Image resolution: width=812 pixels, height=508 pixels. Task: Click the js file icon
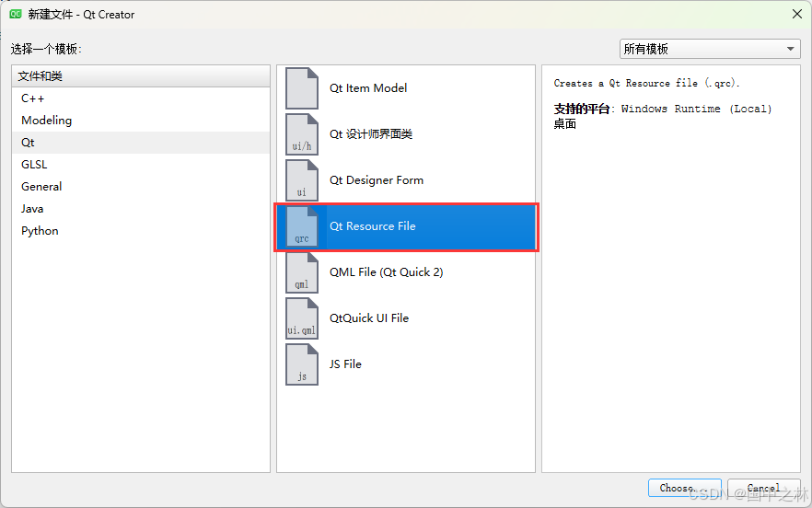[x=302, y=364]
